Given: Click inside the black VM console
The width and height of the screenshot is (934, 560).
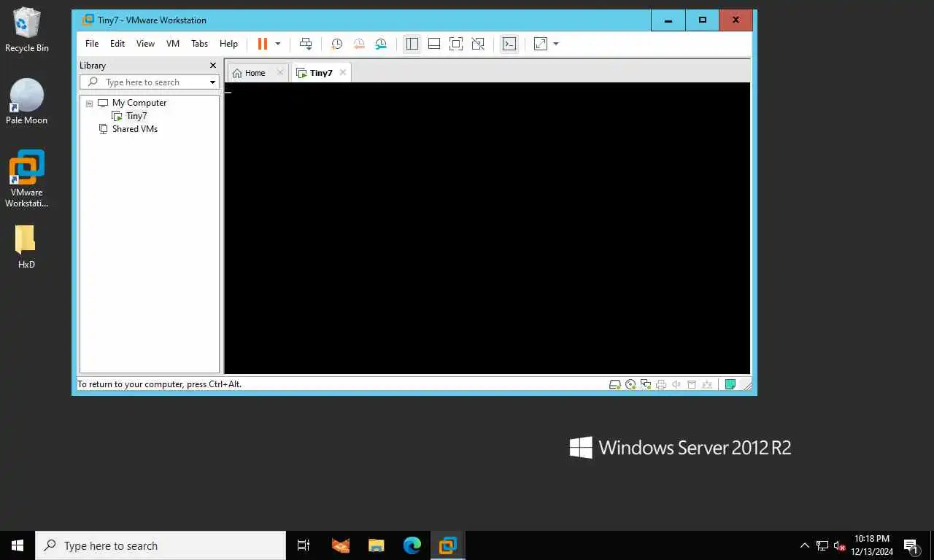Looking at the screenshot, I should 487,228.
